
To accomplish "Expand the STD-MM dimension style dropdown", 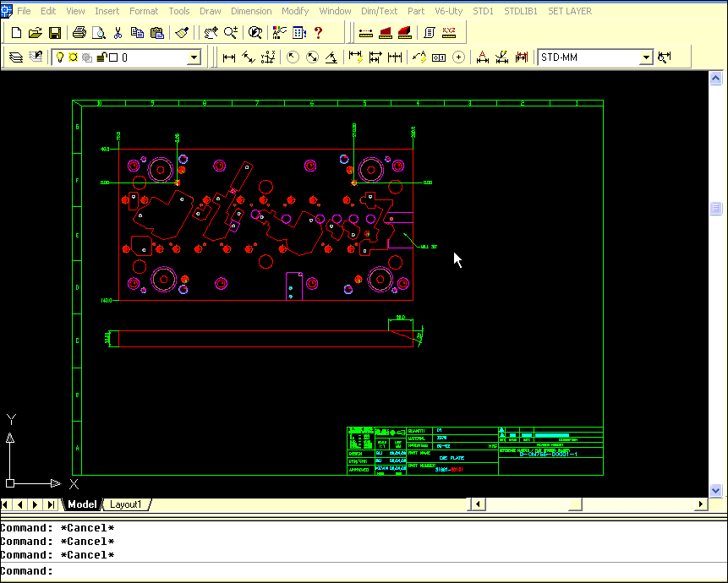I will tap(646, 57).
